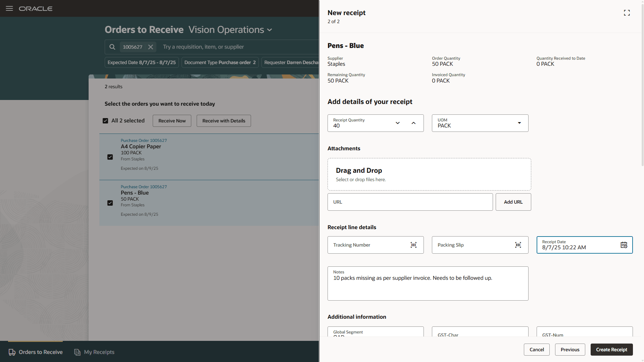Click the URL input field
This screenshot has height=362, width=644.
[410, 202]
